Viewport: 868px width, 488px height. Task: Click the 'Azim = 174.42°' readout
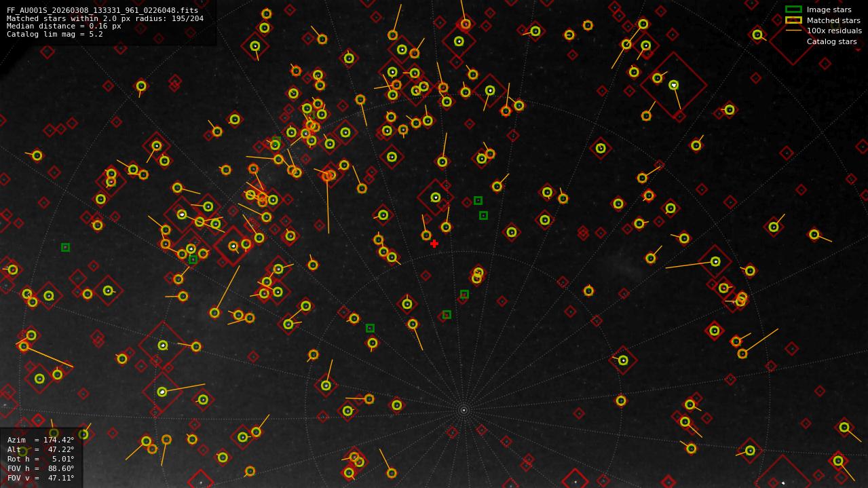tap(41, 440)
